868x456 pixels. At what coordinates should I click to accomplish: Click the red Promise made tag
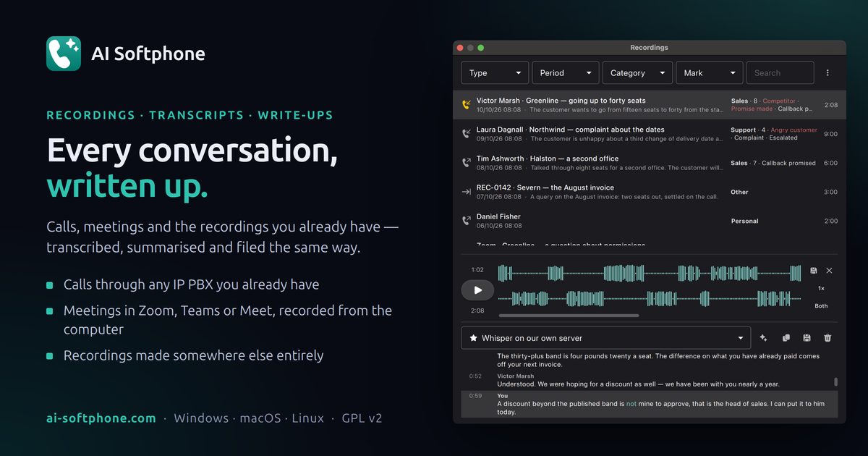(x=752, y=109)
